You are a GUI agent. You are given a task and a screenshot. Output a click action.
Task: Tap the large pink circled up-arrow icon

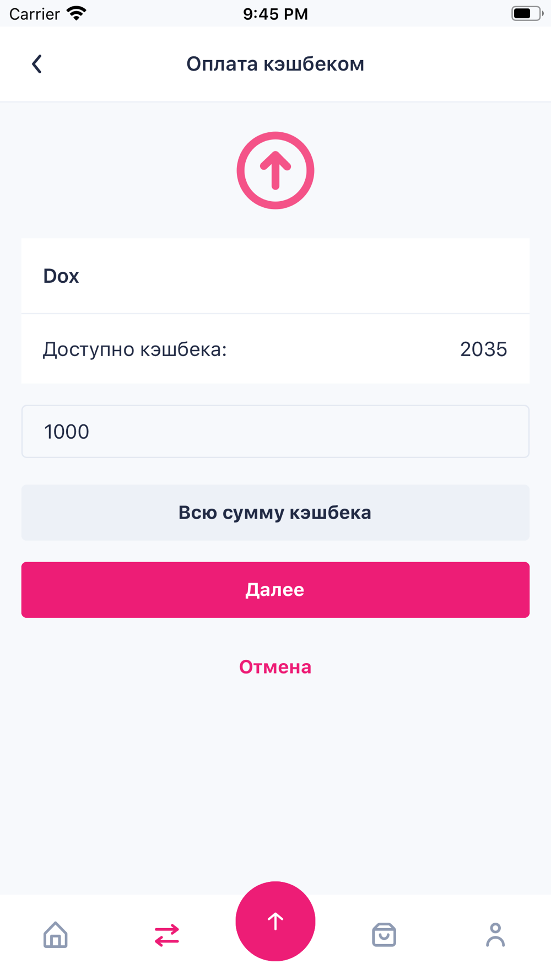point(275,170)
